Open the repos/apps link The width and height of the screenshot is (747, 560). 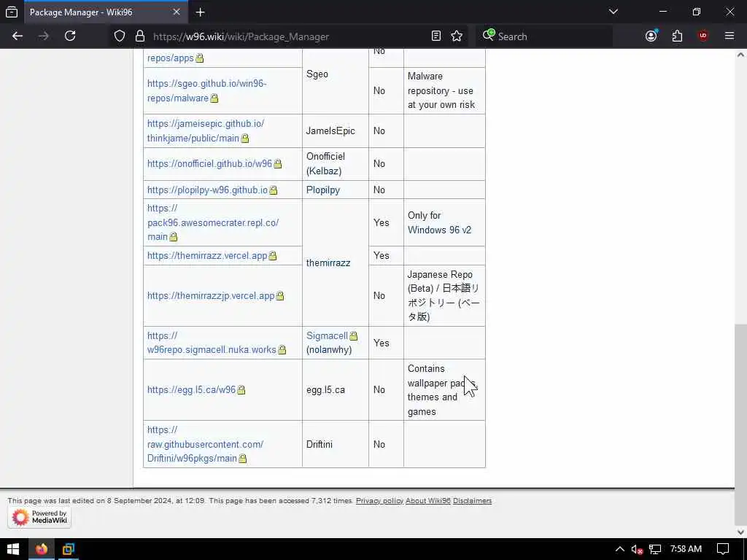170,58
